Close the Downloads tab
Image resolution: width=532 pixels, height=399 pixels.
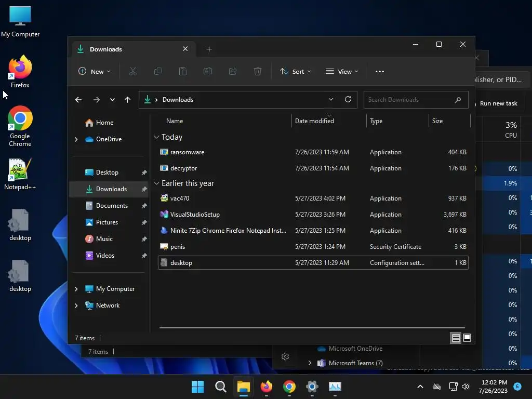tap(185, 49)
